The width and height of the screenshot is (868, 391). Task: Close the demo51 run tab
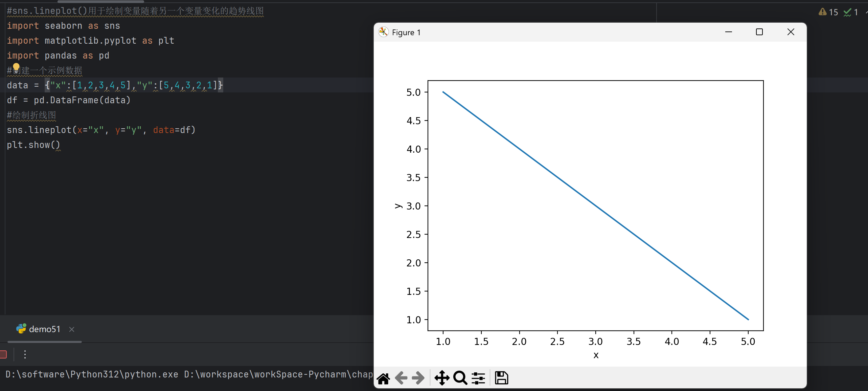[x=72, y=329]
